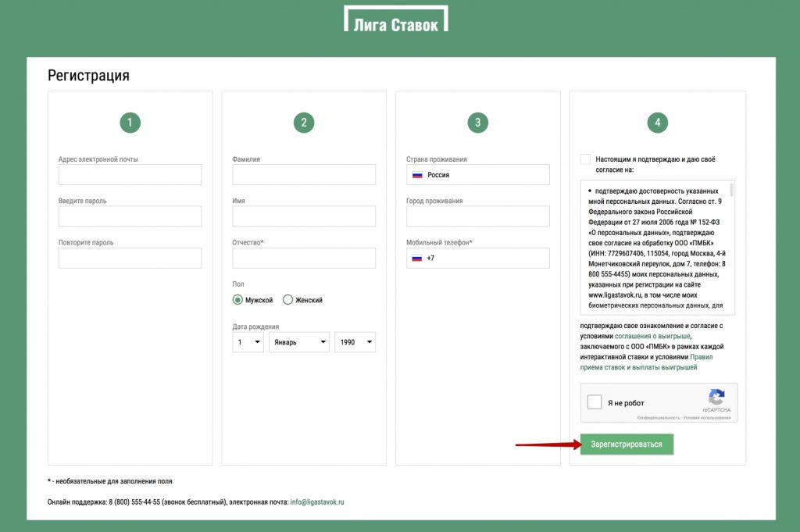Click the flag icon in phone field
Viewport: 800px width, 532px height.
point(417,258)
